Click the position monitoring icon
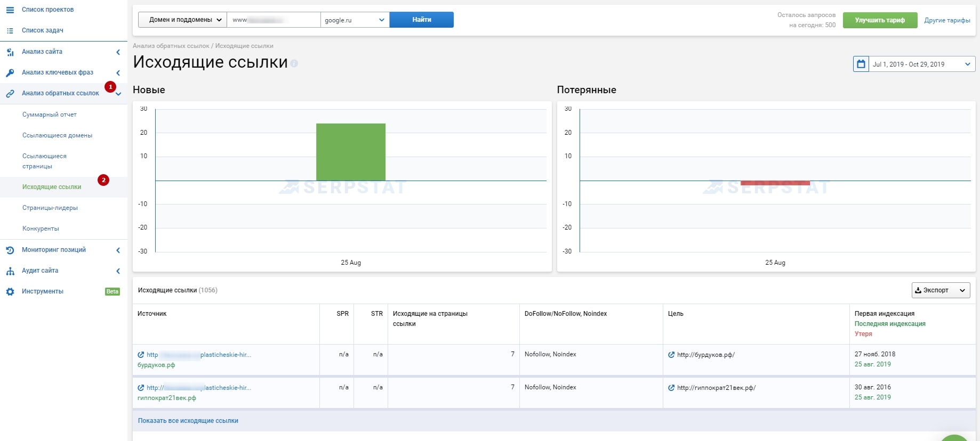The width and height of the screenshot is (980, 441). (10, 250)
